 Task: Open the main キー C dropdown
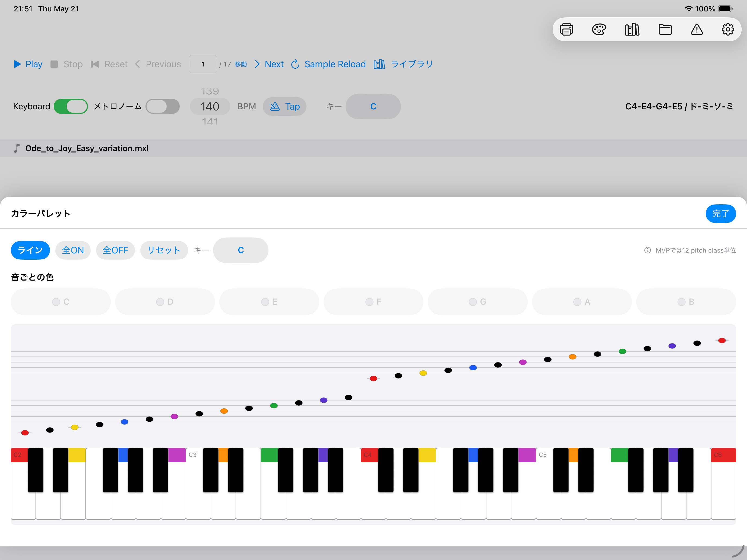click(373, 106)
